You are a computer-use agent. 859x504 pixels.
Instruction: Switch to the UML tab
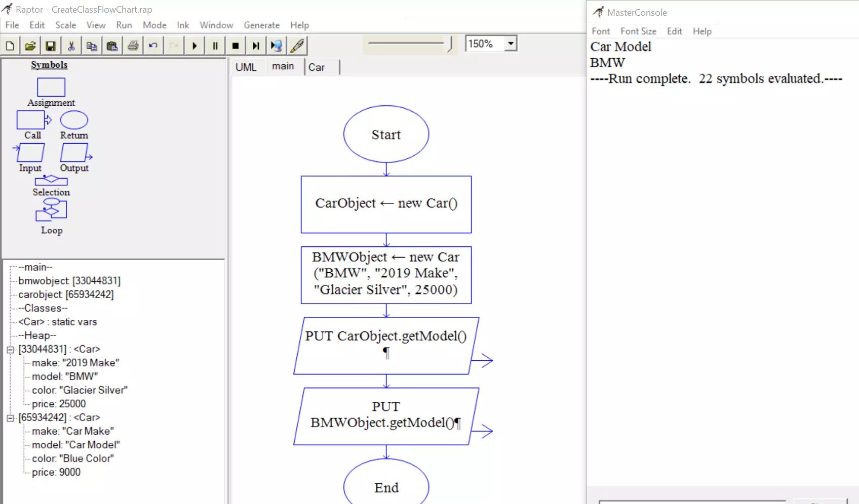click(x=247, y=66)
